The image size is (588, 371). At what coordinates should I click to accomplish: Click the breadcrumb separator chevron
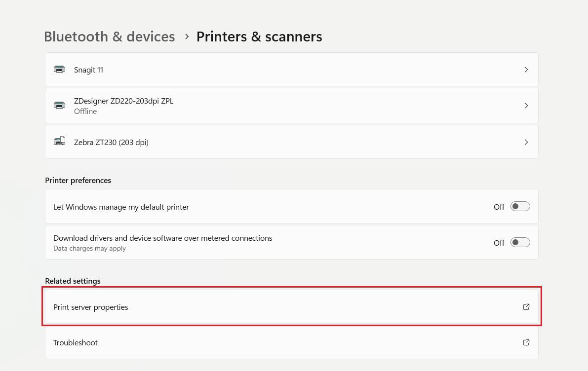point(187,37)
